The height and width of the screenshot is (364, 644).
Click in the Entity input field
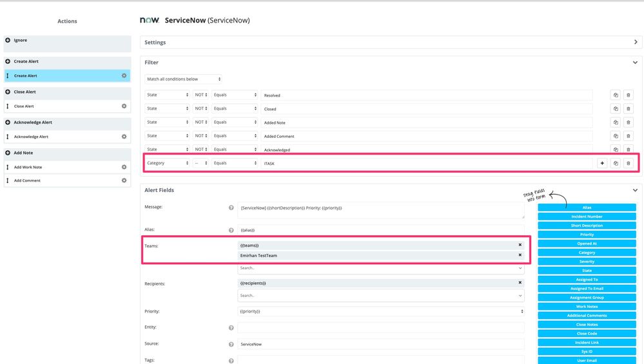pyautogui.click(x=381, y=327)
